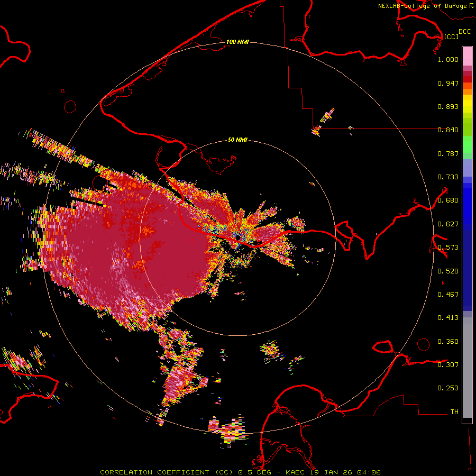Click the [CC] units label
Image resolution: width=476 pixels, height=476 pixels.
pyautogui.click(x=451, y=36)
